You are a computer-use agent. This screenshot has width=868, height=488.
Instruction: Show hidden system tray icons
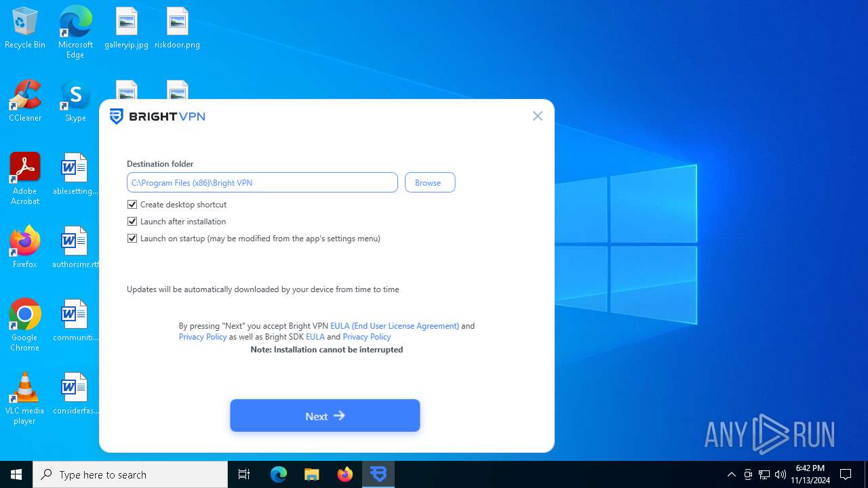pyautogui.click(x=731, y=474)
